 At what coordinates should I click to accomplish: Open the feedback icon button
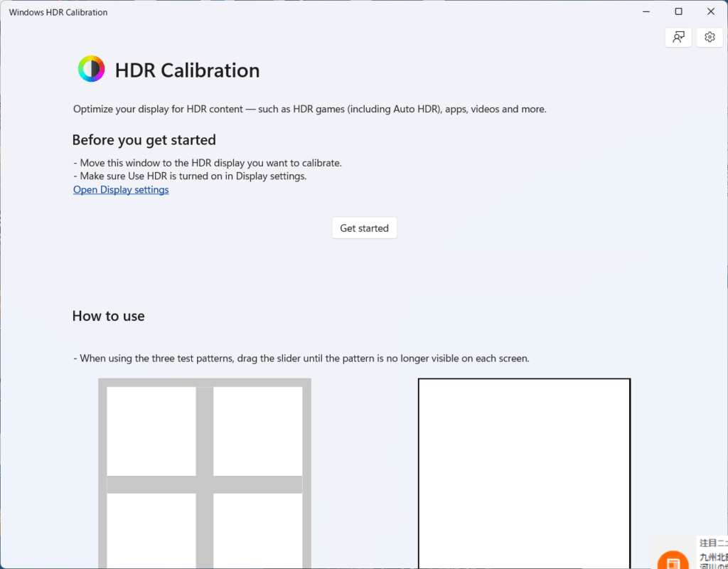678,37
